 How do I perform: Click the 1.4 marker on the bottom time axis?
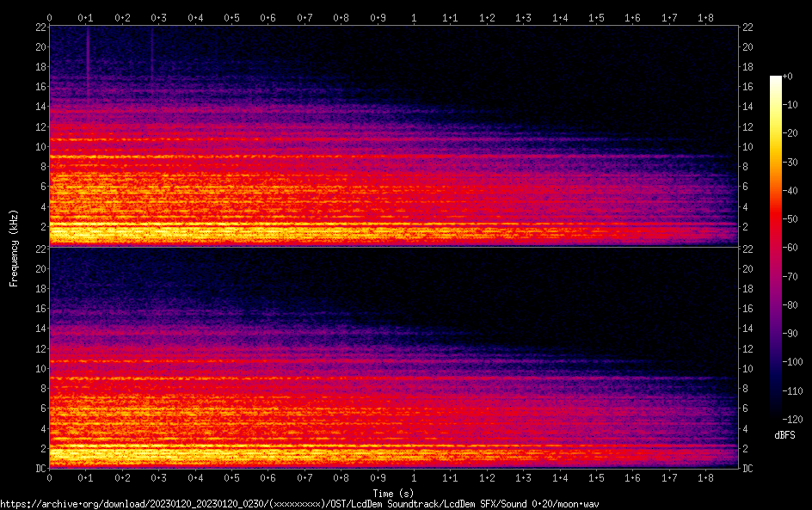560,478
